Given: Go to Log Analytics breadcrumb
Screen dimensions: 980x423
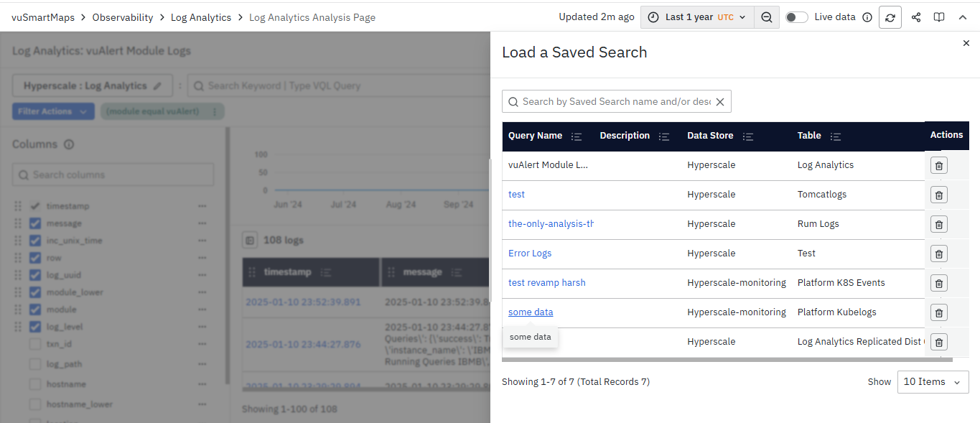Looking at the screenshot, I should coord(200,17).
